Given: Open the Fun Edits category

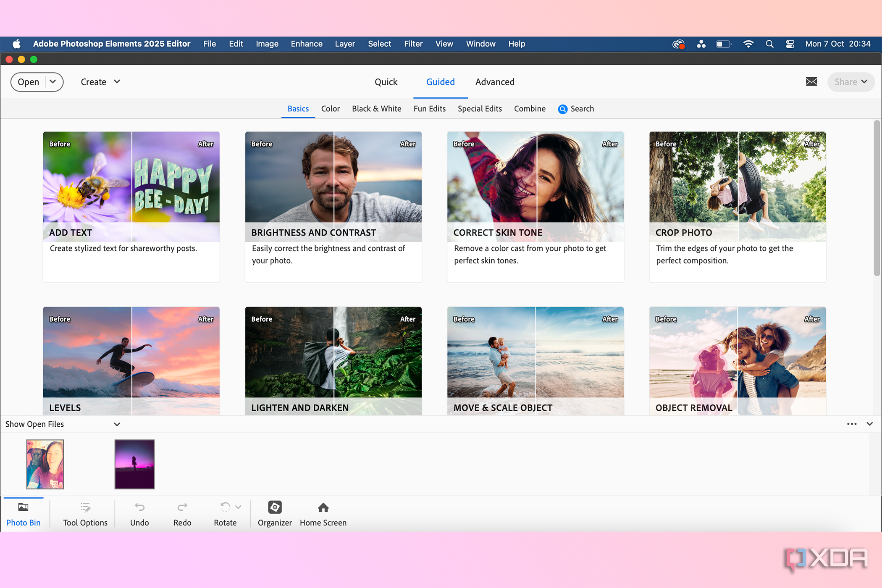Looking at the screenshot, I should [430, 109].
